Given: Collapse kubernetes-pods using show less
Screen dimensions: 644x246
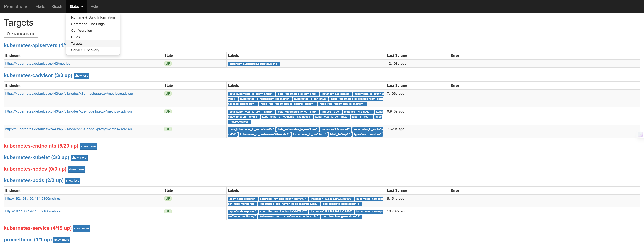Looking at the screenshot, I should coord(72,180).
